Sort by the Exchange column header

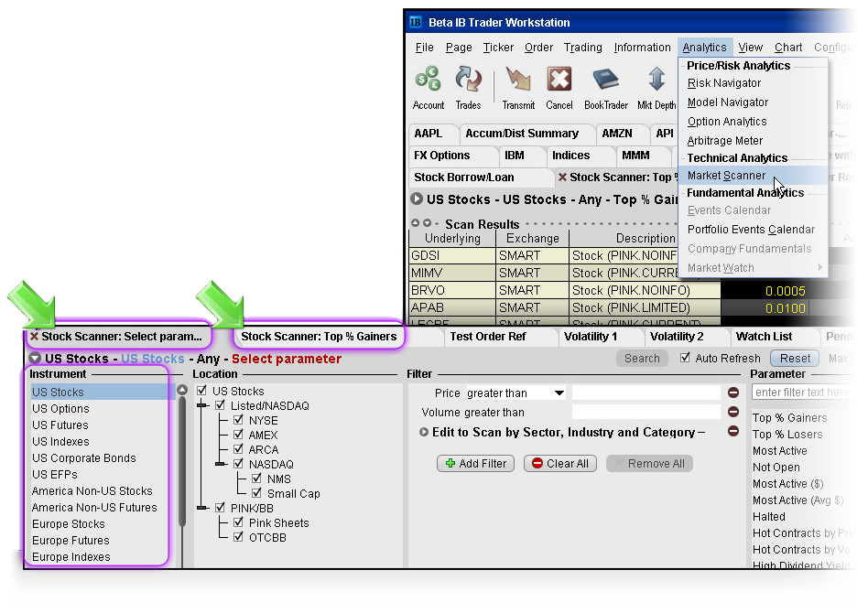[533, 239]
